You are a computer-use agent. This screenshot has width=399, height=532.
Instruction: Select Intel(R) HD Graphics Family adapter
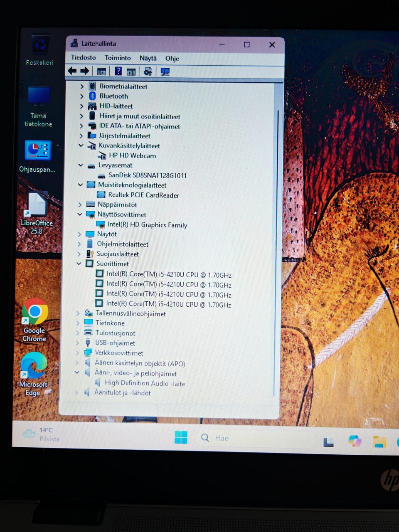click(x=147, y=225)
